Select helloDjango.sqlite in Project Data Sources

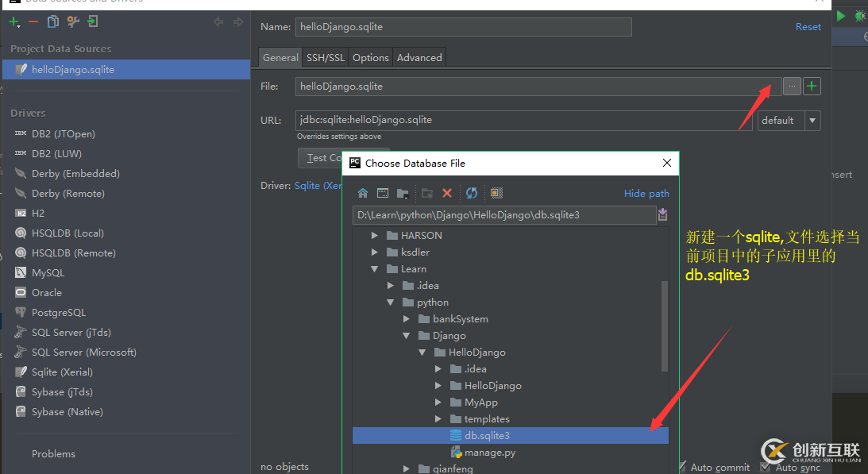(126, 70)
